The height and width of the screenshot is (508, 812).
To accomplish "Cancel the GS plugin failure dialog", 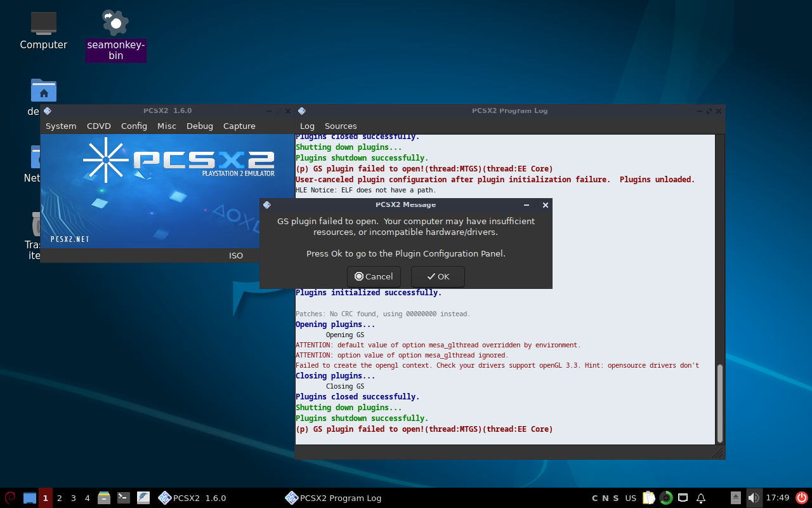I will 374,277.
